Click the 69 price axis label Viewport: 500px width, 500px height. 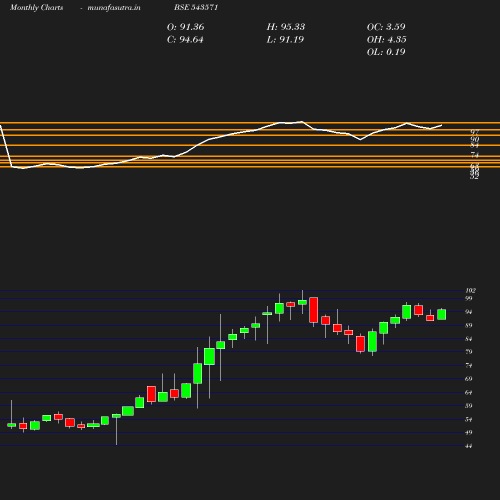click(469, 379)
